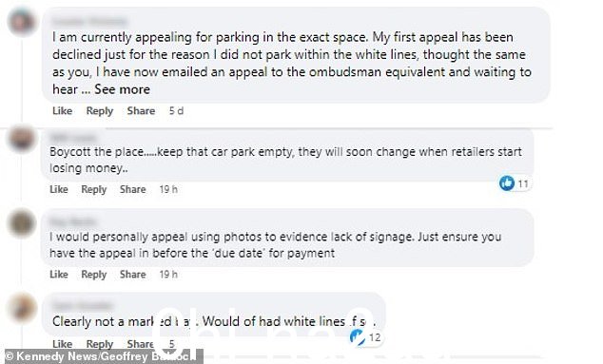The width and height of the screenshot is (603, 364).
Task: View the 12 reactions on the last comment
Action: coord(366,337)
